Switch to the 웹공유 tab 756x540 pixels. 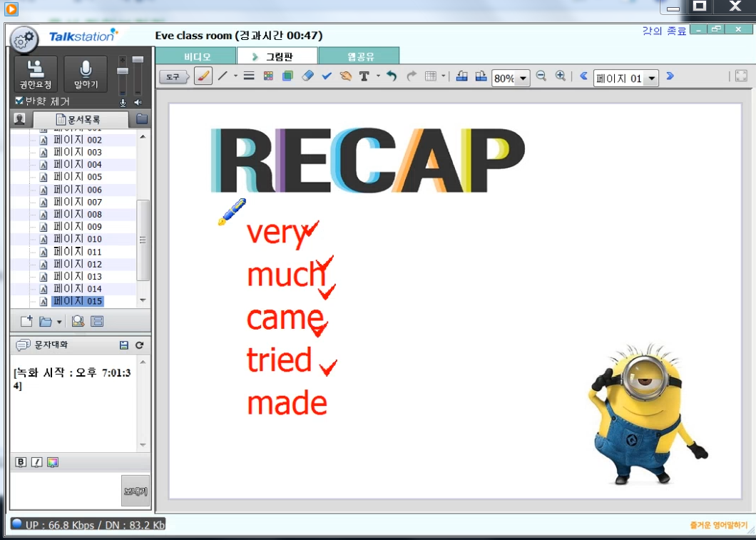359,56
